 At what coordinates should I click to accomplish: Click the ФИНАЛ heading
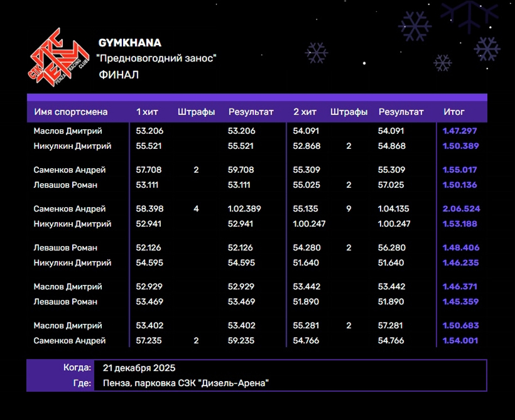[119, 75]
